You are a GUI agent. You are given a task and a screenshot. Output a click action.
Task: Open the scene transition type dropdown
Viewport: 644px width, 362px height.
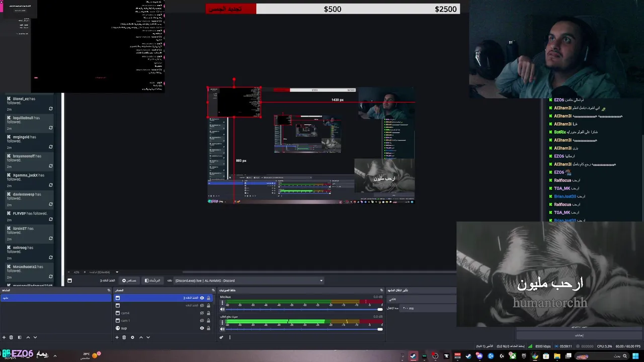[x=422, y=299]
